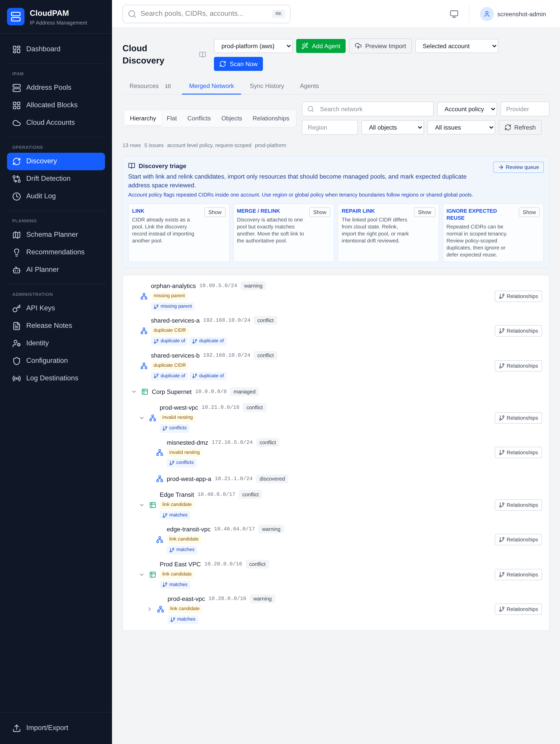This screenshot has width=560, height=744.
Task: Open the Review queue link
Action: coord(518,167)
